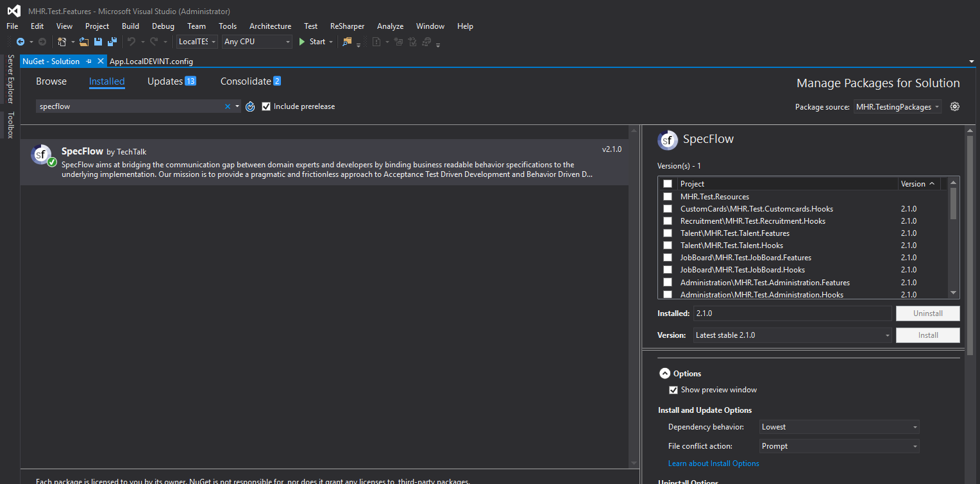Click the Visual Studio logo icon
This screenshot has width=980, height=484.
(14, 11)
